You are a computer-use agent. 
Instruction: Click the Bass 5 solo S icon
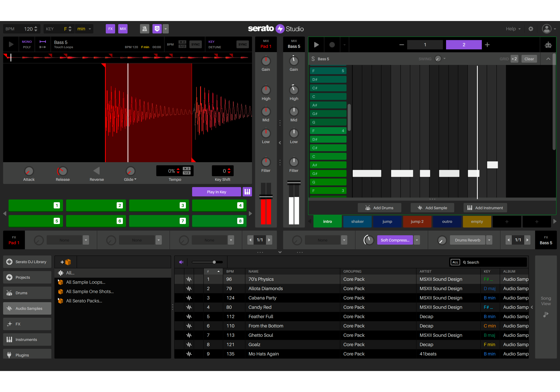coord(313,59)
